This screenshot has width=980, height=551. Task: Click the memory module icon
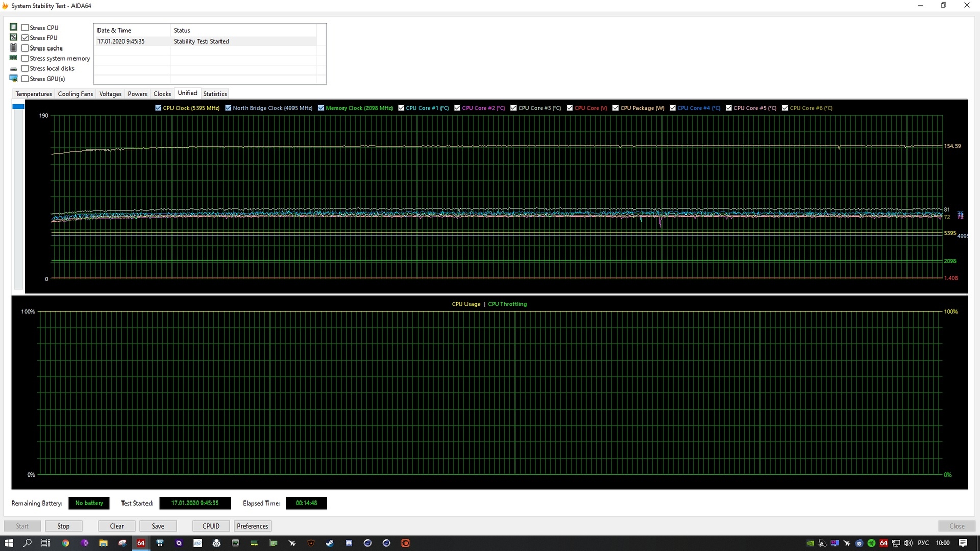[x=14, y=58]
